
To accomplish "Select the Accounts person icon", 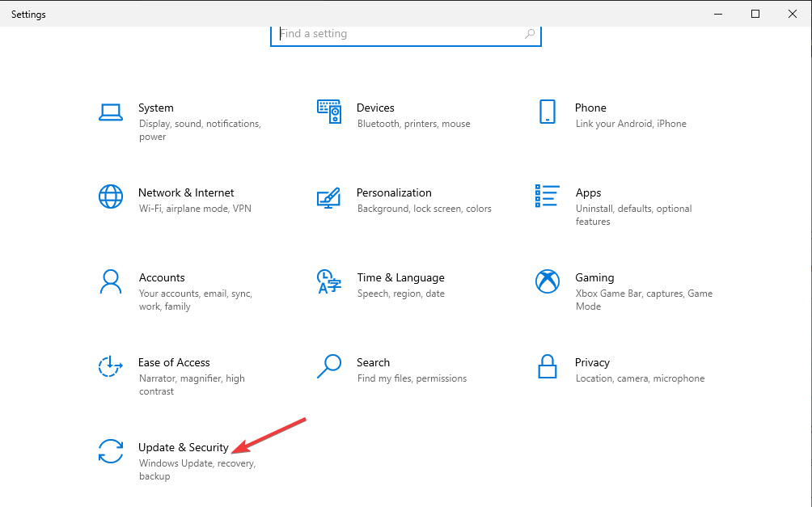I will click(x=110, y=281).
